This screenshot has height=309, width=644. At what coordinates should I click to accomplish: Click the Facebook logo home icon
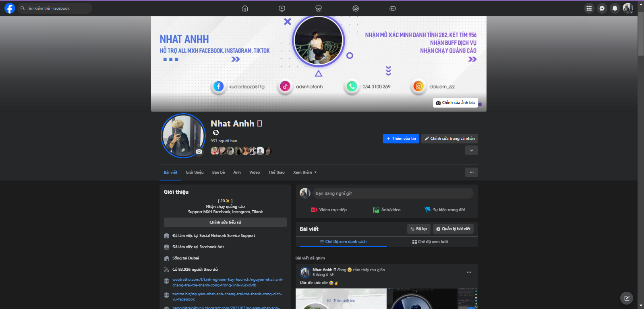click(10, 8)
